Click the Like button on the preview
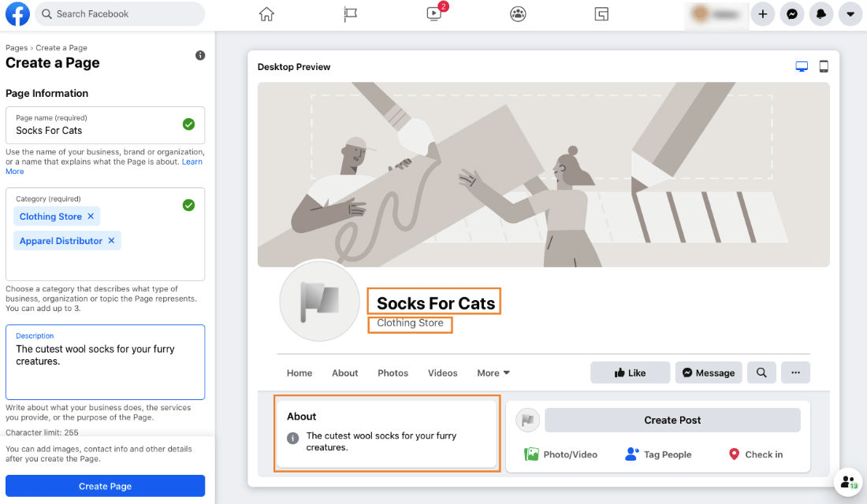 pyautogui.click(x=630, y=372)
